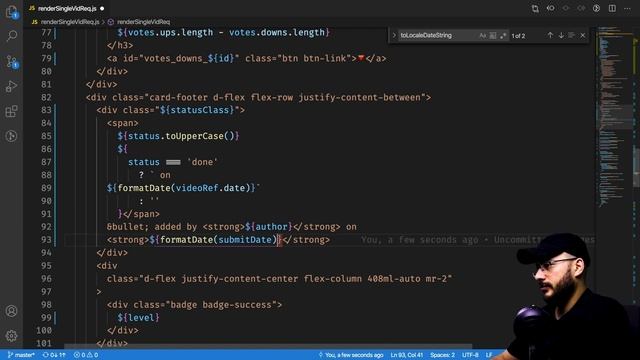
Task: Select the renderSingleVidReq.js editor tab
Action: [67, 8]
